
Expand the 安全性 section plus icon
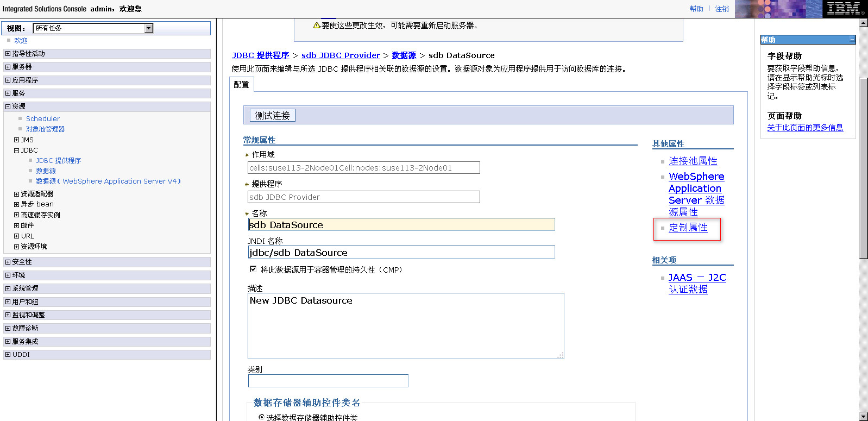8,262
